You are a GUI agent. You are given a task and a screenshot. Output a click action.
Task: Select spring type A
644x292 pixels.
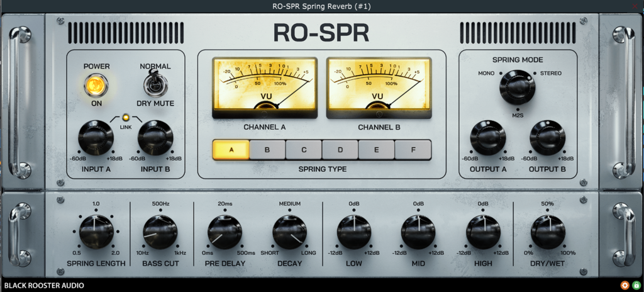point(231,150)
